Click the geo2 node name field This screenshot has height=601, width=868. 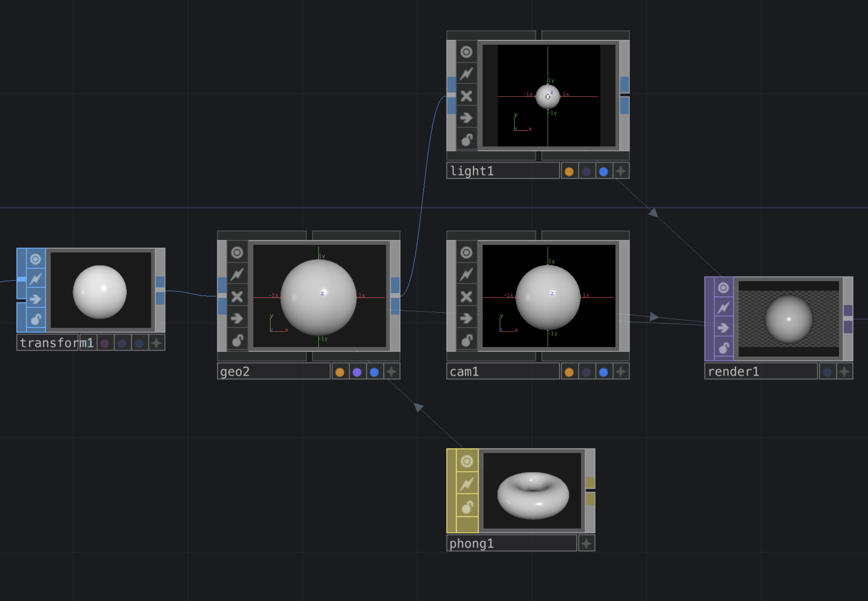275,372
